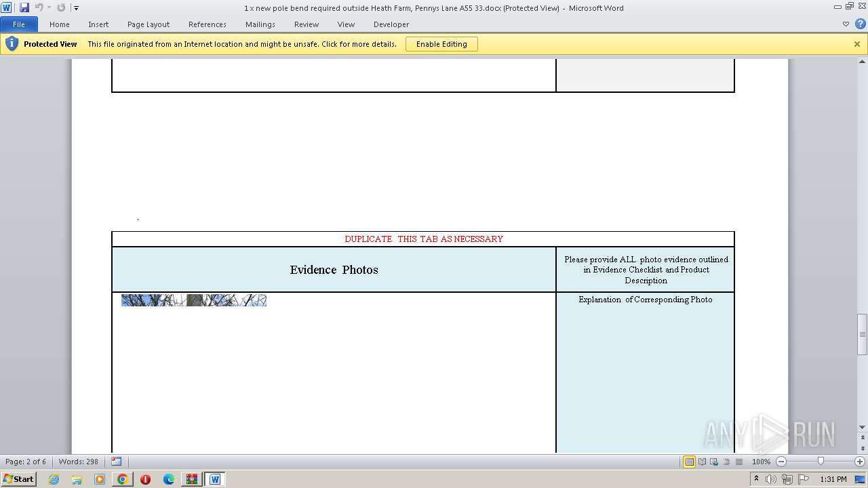
Task: Click the evidence photo thumbnail in table
Action: point(194,300)
